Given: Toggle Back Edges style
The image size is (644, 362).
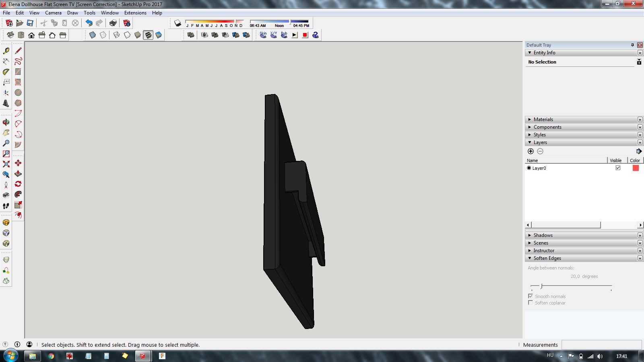Looking at the screenshot, I should 103,35.
